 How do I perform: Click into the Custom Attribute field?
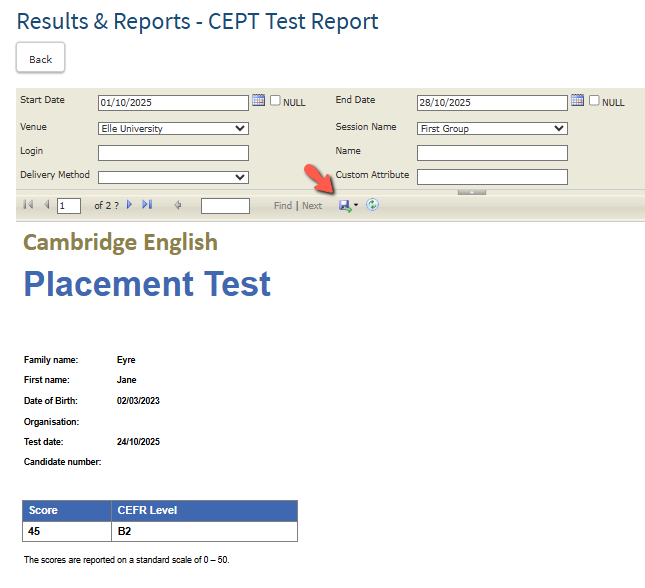[492, 177]
